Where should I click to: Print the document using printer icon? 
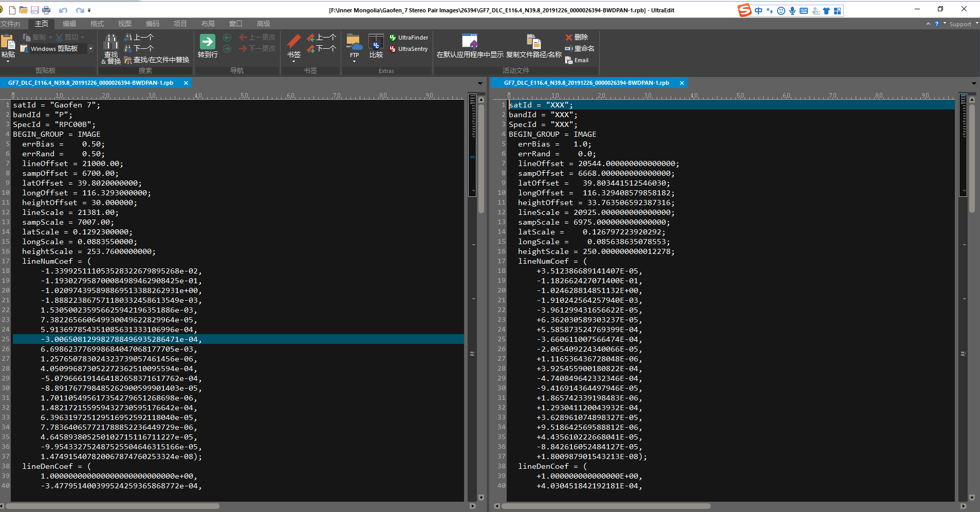[46, 10]
